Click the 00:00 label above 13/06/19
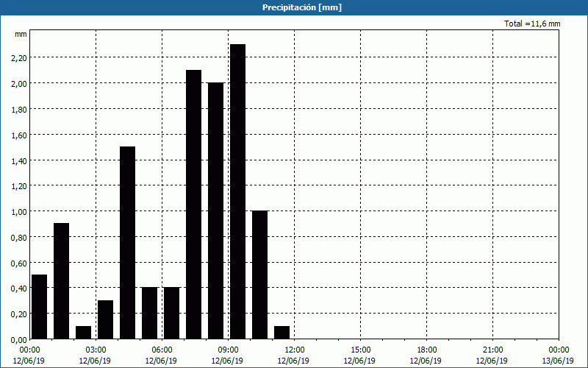Screen dimensions: 588x368 coord(559,350)
